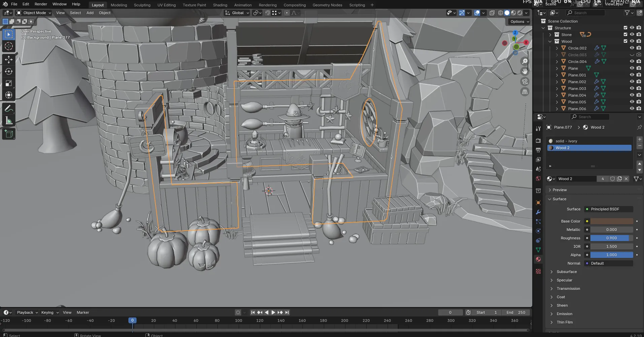Activate the Select Box tool
The image size is (644, 337).
9,34
